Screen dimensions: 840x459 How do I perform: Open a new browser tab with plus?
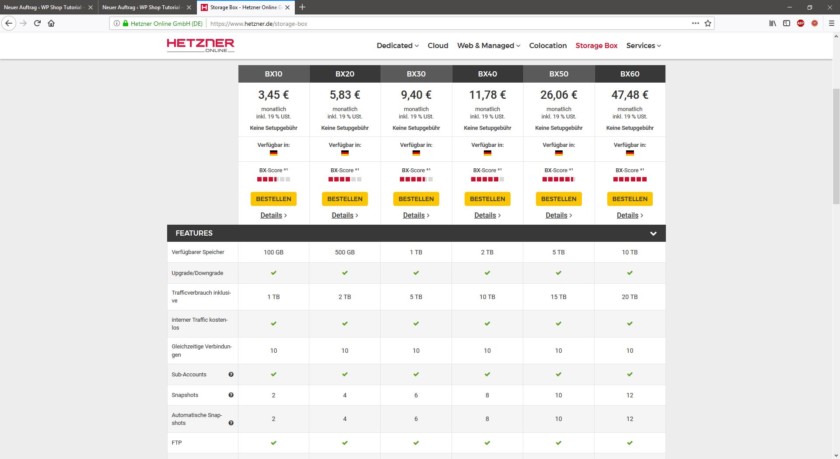click(x=302, y=7)
